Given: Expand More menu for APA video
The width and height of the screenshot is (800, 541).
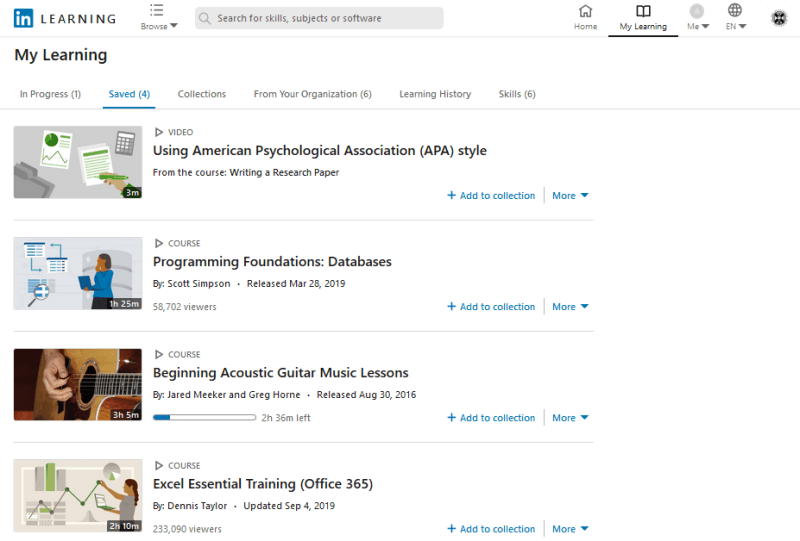Looking at the screenshot, I should 570,195.
